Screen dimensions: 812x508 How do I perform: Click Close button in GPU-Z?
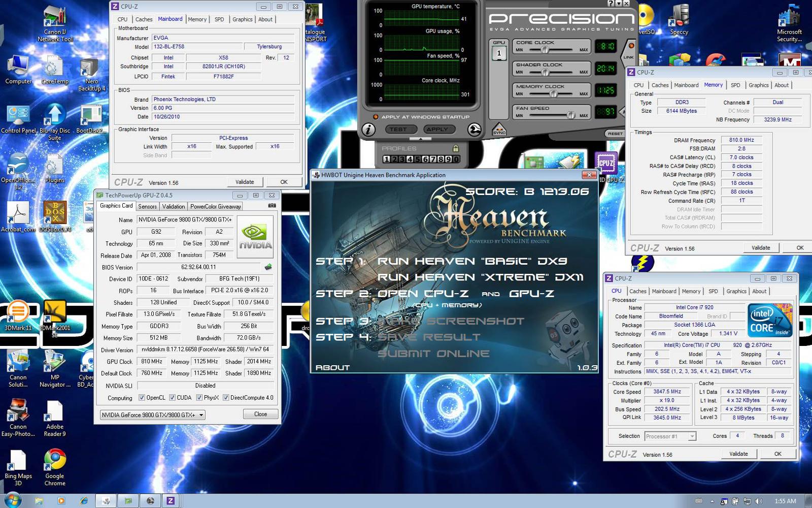click(260, 414)
